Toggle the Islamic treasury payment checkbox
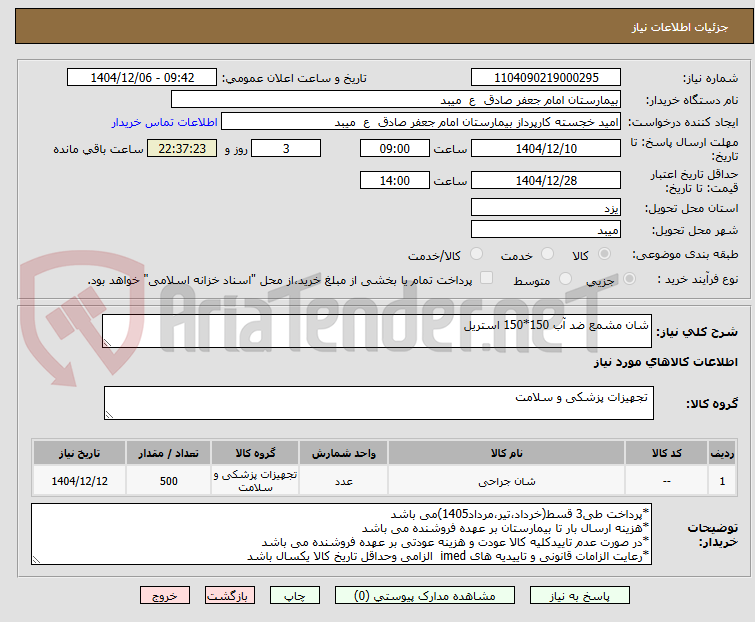This screenshot has height=622, width=755. click(487, 278)
